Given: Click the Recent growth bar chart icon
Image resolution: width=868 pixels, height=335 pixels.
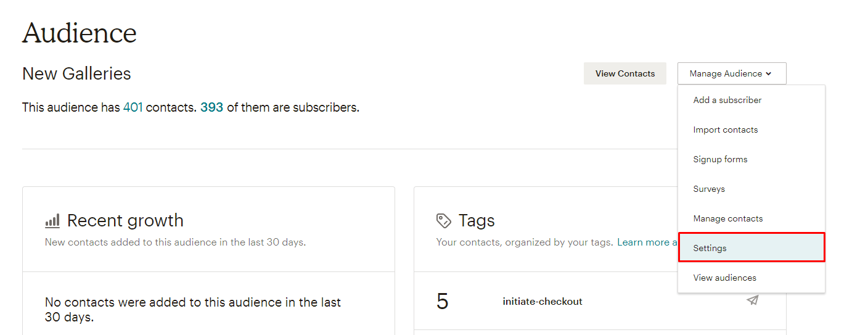Looking at the screenshot, I should point(52,221).
